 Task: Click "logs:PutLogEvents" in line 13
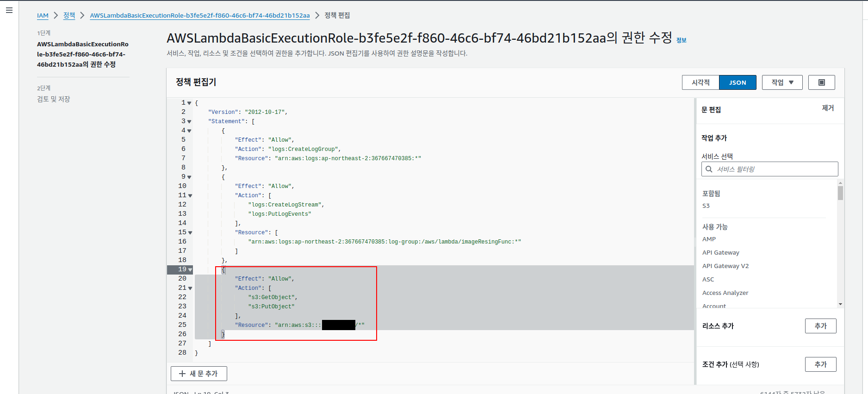coord(279,214)
